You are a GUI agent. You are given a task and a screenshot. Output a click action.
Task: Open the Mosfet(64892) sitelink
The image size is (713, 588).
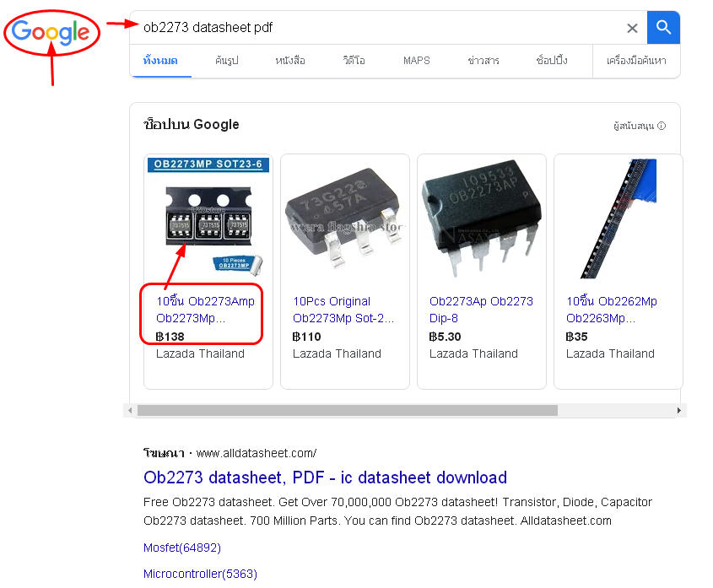pyautogui.click(x=182, y=548)
